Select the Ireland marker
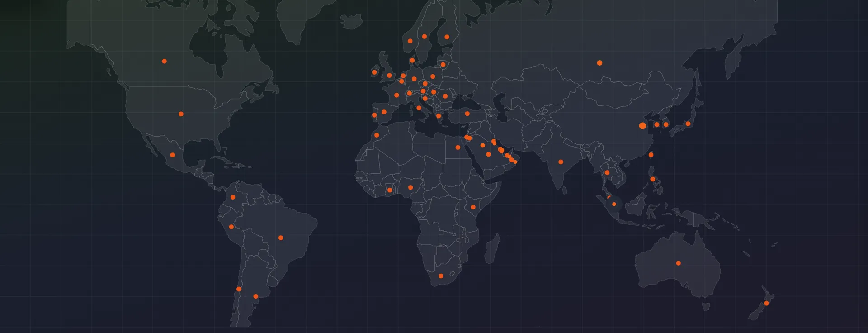The image size is (868, 333). (x=374, y=72)
